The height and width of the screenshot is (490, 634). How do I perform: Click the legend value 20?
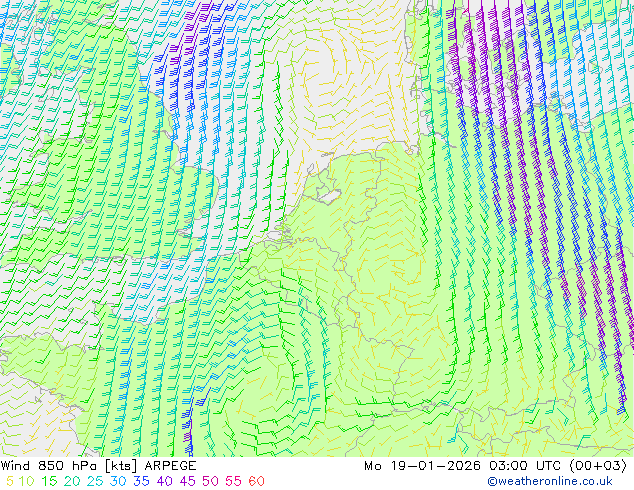click(x=72, y=481)
